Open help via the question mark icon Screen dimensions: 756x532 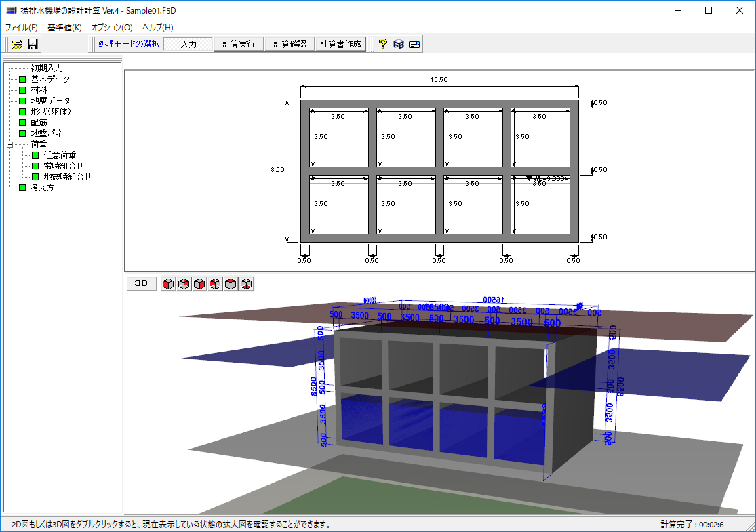(x=382, y=44)
